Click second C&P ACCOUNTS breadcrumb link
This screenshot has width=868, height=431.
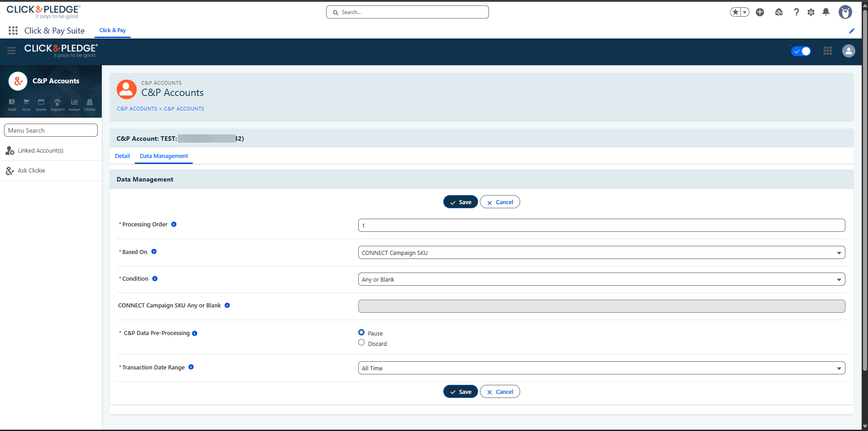[184, 109]
